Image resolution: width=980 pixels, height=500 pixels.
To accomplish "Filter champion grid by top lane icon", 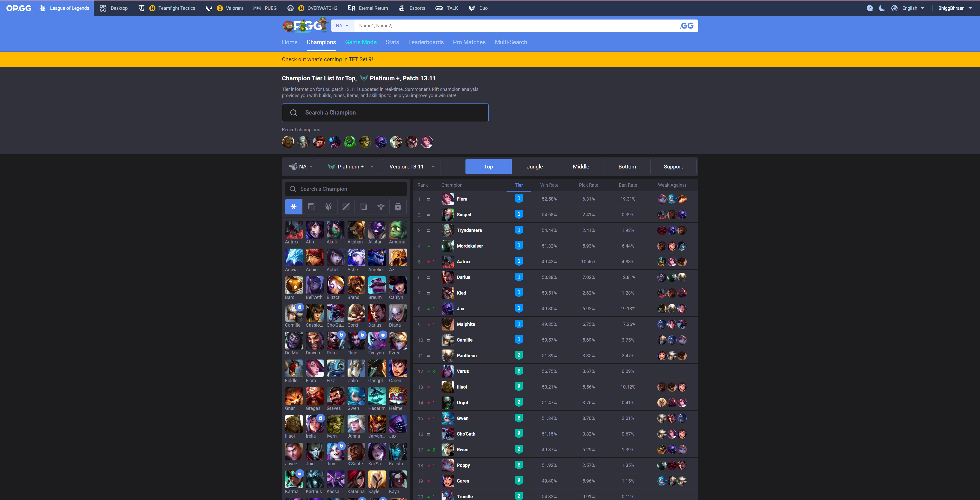I will [x=311, y=207].
